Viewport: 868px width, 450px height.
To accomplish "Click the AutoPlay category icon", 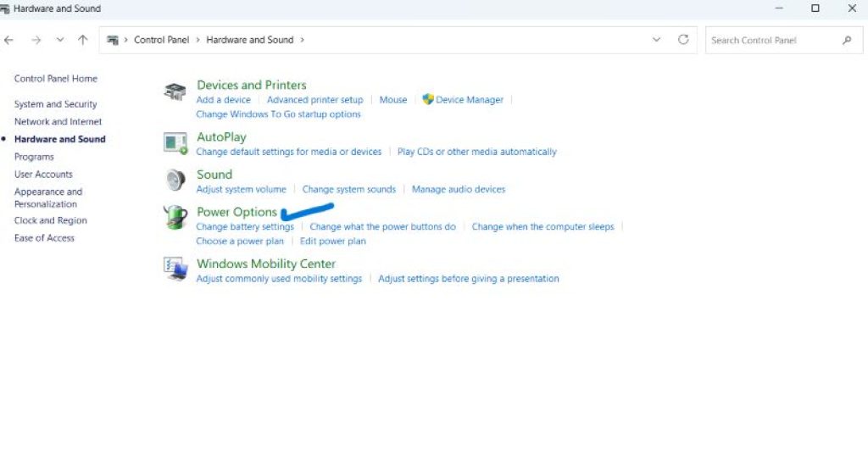I will pyautogui.click(x=175, y=143).
